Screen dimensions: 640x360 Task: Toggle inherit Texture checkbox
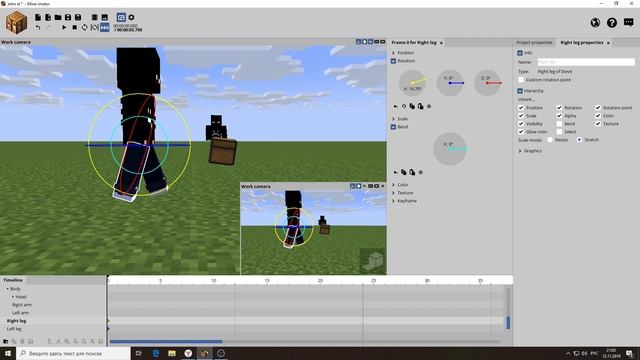[x=598, y=124]
